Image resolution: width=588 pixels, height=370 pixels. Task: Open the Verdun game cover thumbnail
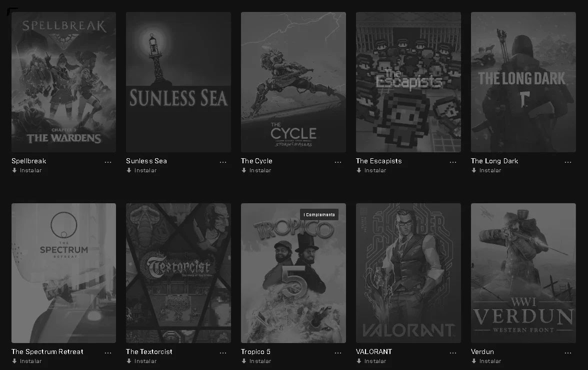(x=523, y=273)
